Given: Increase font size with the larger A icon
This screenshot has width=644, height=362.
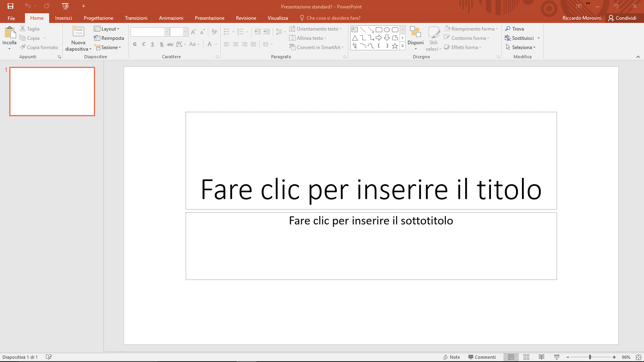Looking at the screenshot, I should click(193, 32).
